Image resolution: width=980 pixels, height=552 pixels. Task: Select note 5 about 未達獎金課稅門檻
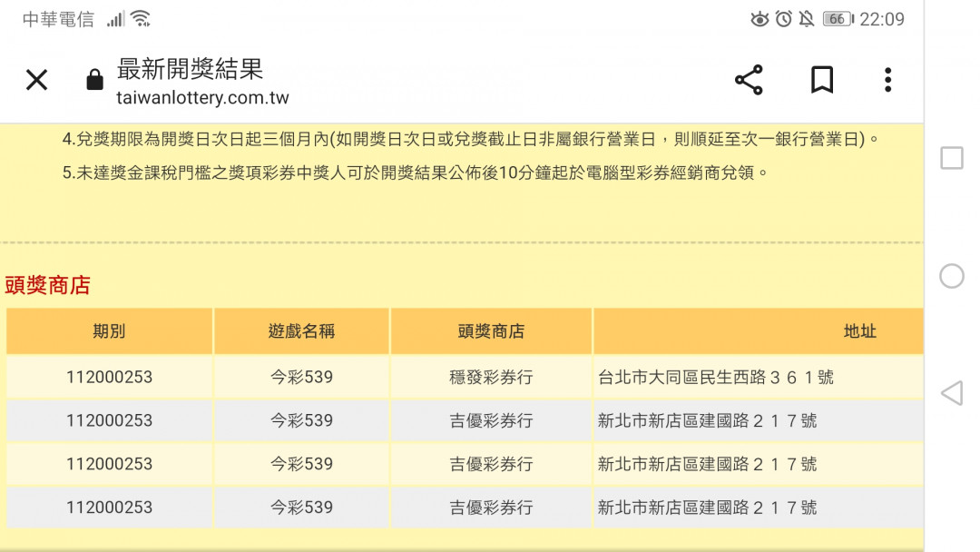coord(415,172)
